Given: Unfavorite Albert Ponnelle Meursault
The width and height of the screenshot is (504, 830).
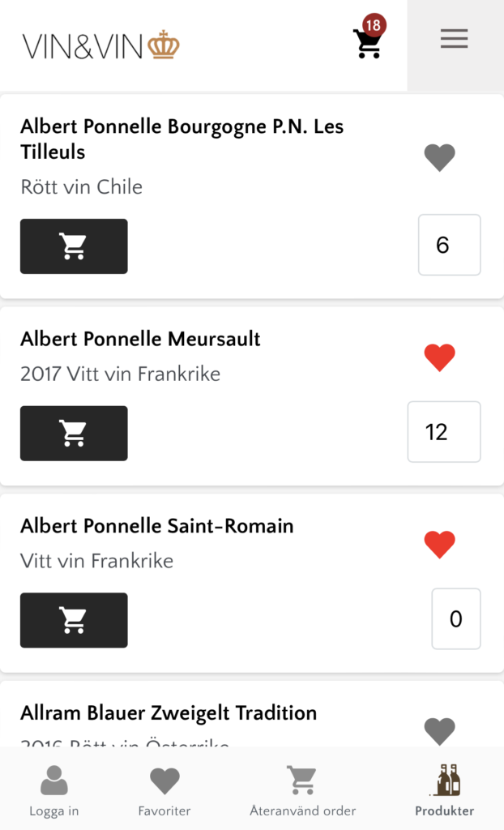Looking at the screenshot, I should coord(439,357).
